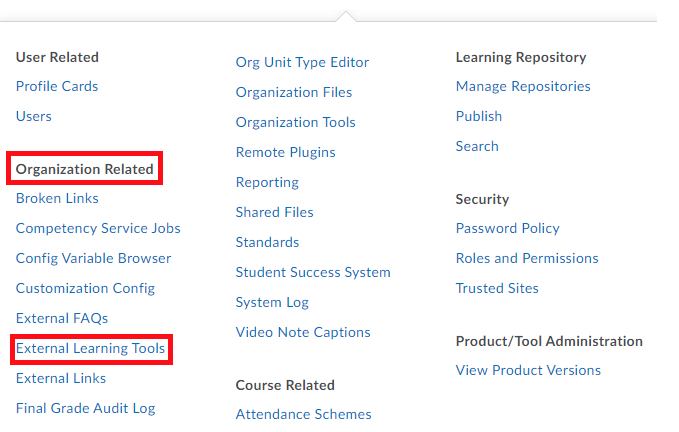Select Attendance Schemes under Course Related
The width and height of the screenshot is (679, 432).
tap(303, 414)
